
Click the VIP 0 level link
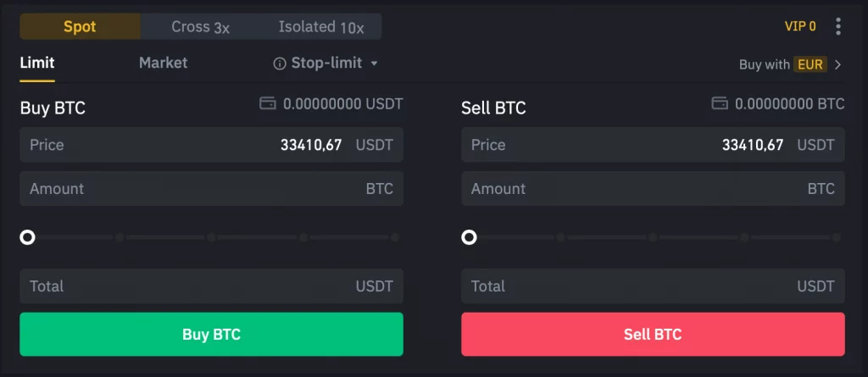pyautogui.click(x=800, y=26)
